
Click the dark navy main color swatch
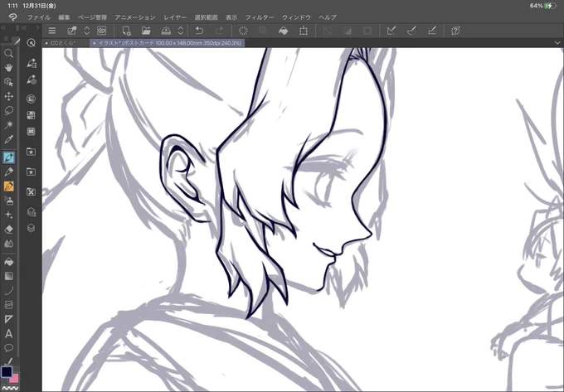pos(7,372)
